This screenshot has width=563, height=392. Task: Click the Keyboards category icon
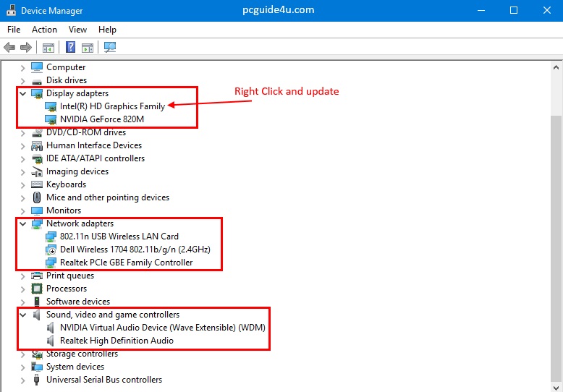tap(38, 184)
